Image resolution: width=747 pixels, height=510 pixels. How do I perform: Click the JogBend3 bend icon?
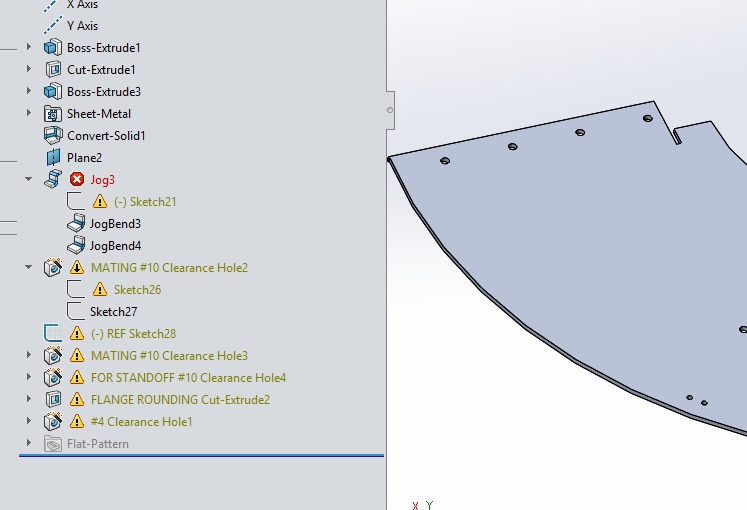pyautogui.click(x=76, y=224)
